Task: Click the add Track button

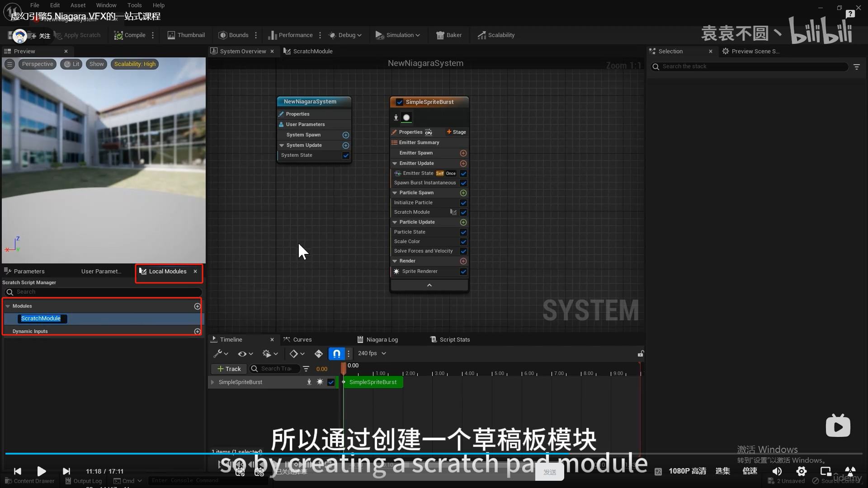Action: [x=229, y=369]
